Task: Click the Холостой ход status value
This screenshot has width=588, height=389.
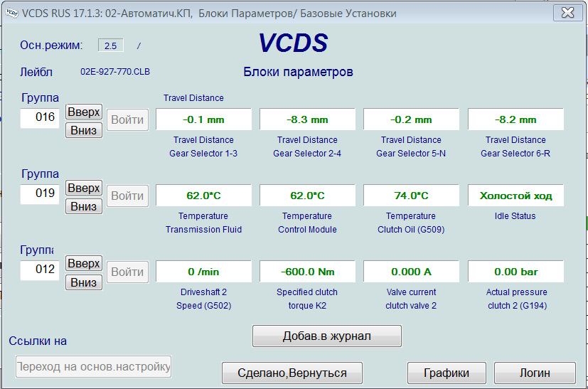Action: (515, 196)
